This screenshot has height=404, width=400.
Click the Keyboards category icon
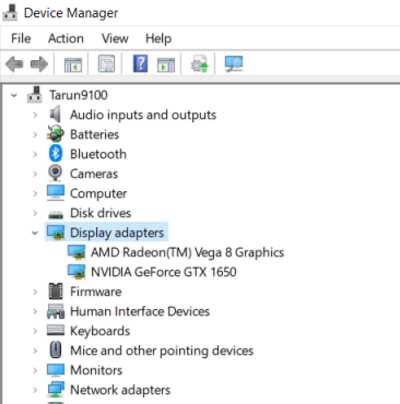(56, 330)
